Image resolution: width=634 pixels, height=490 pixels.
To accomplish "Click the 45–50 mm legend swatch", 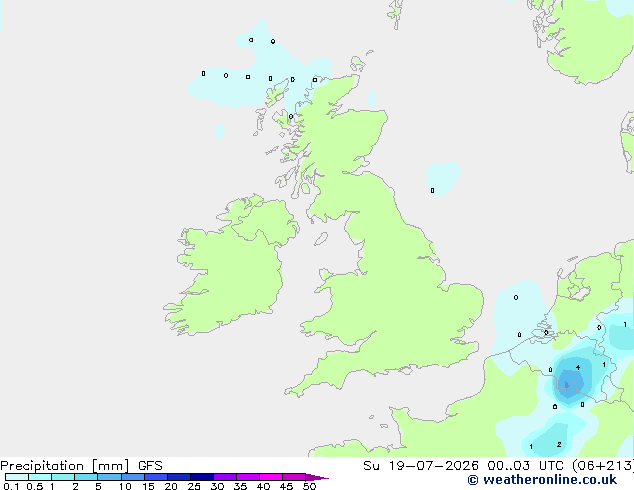I will tap(294, 477).
